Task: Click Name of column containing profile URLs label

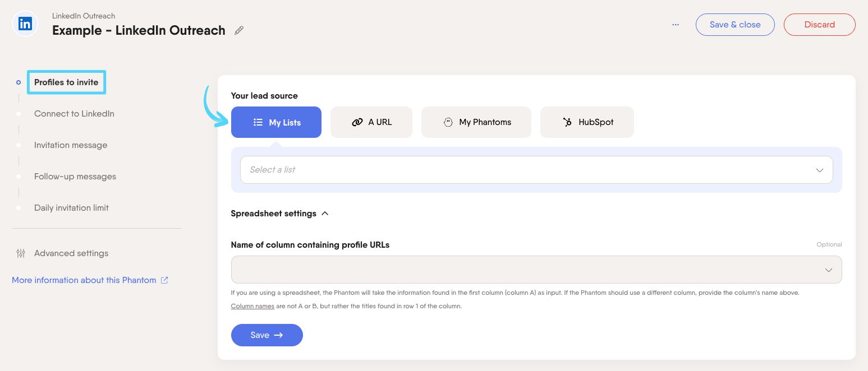Action: (x=310, y=245)
